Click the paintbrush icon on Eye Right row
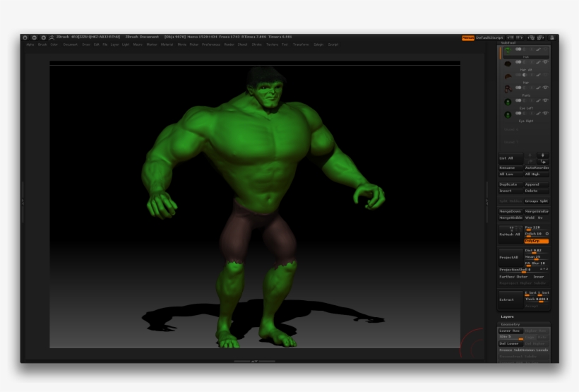This screenshot has height=392, width=579. tap(539, 114)
